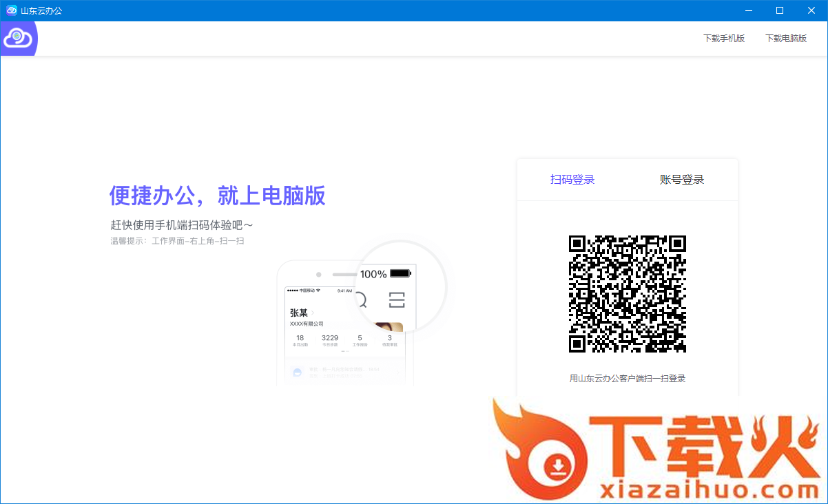The height and width of the screenshot is (504, 828).
Task: Click the headline 便捷办公，就上电脑版
Action: [217, 196]
